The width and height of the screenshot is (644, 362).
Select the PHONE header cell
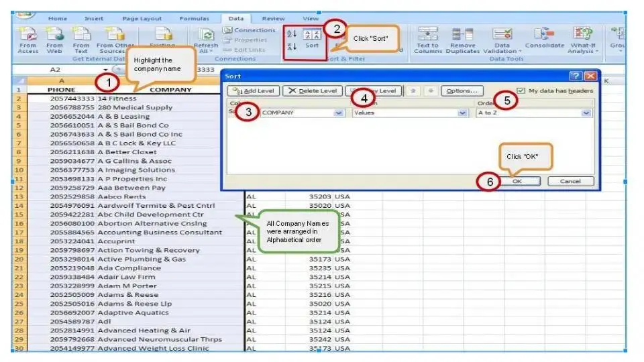[x=62, y=89]
